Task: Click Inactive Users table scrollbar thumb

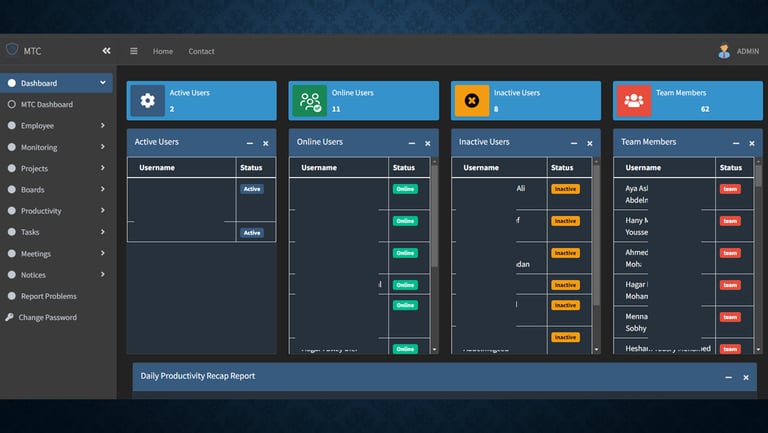Action: (x=596, y=234)
